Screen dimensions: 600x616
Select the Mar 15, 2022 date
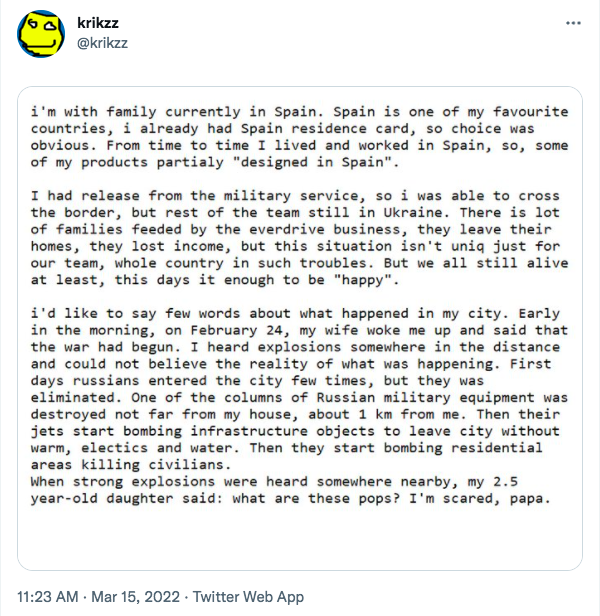(135, 597)
